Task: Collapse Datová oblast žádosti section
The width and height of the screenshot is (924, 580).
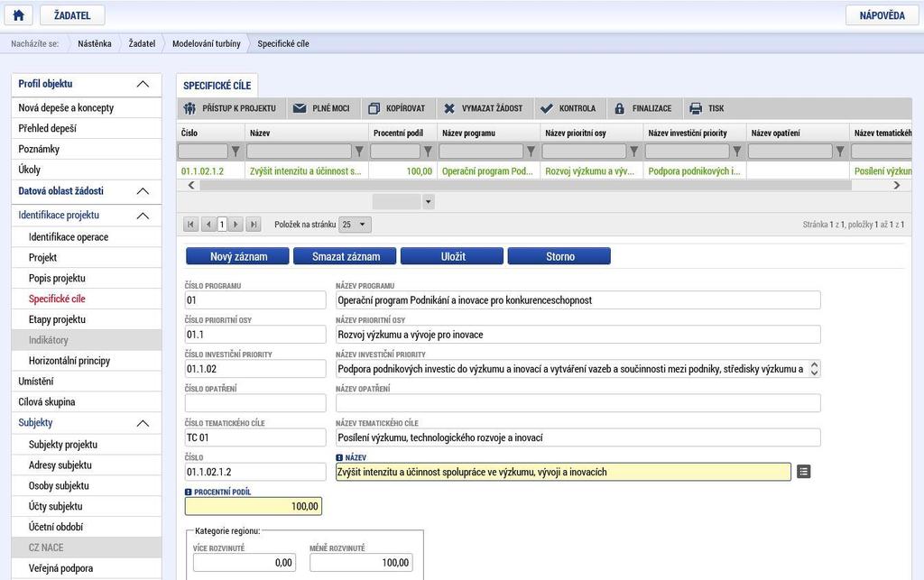Action: pyautogui.click(x=143, y=191)
